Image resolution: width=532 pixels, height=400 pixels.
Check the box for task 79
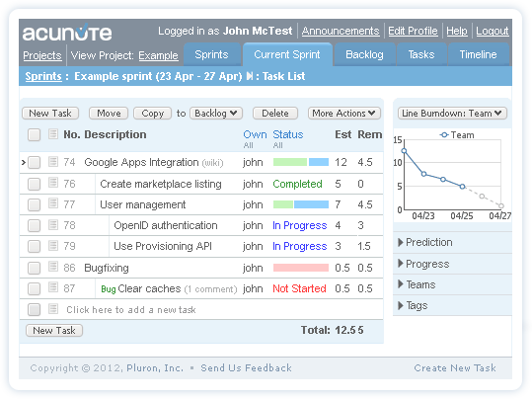point(34,246)
